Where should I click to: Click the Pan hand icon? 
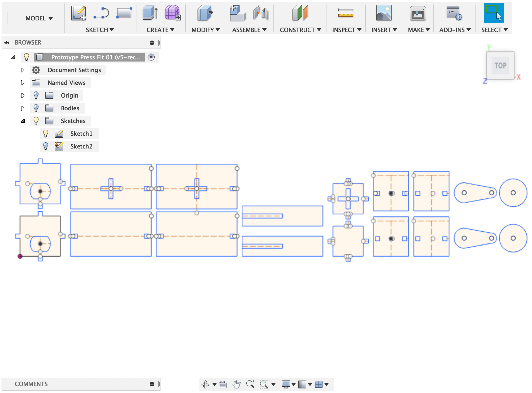[237, 384]
